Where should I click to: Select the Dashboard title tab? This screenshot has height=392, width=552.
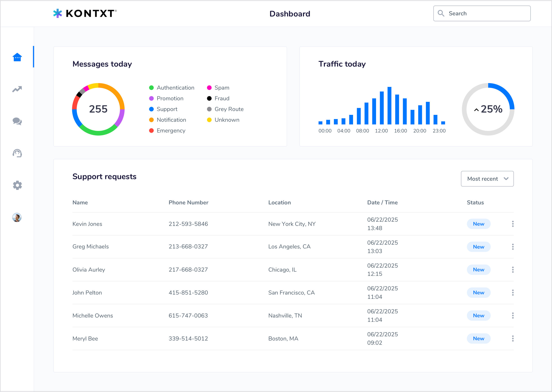click(x=290, y=13)
